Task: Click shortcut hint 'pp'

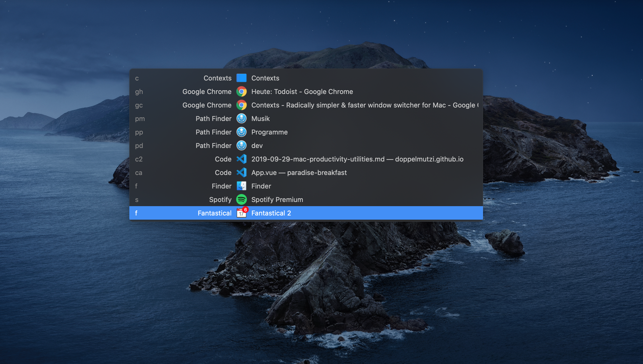Action: point(139,132)
